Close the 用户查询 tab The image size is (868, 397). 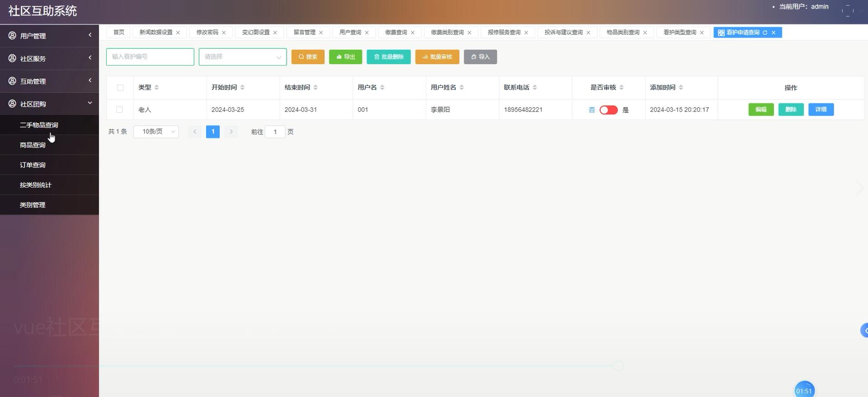(367, 33)
